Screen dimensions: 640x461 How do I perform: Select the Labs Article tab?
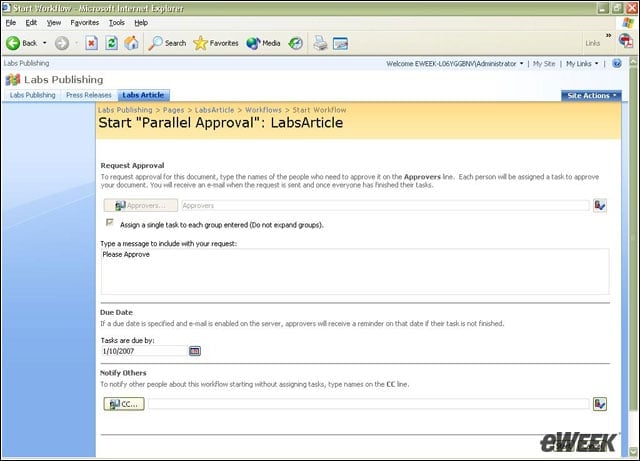(x=143, y=95)
